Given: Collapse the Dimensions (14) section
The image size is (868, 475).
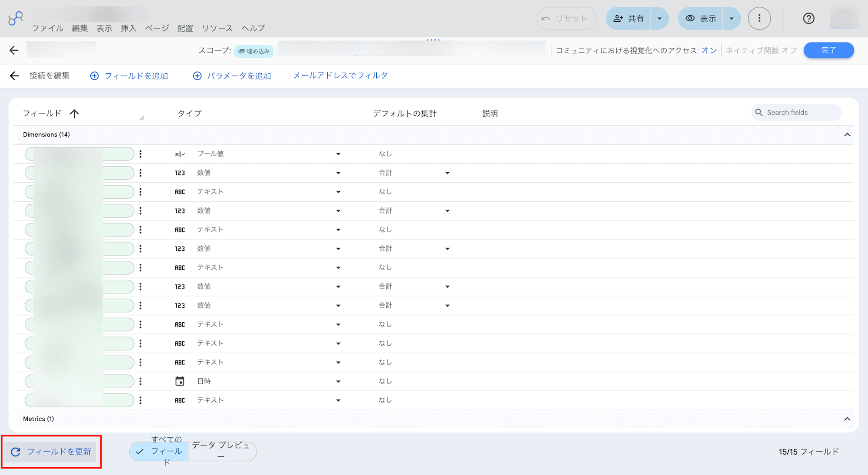Looking at the screenshot, I should pos(847,135).
